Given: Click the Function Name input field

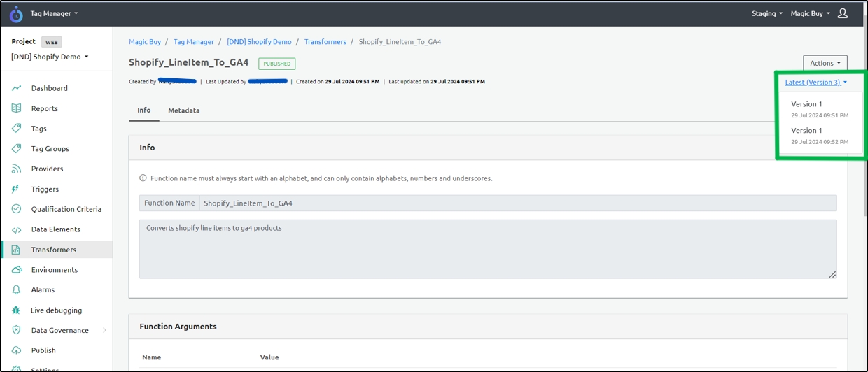Looking at the screenshot, I should (517, 203).
